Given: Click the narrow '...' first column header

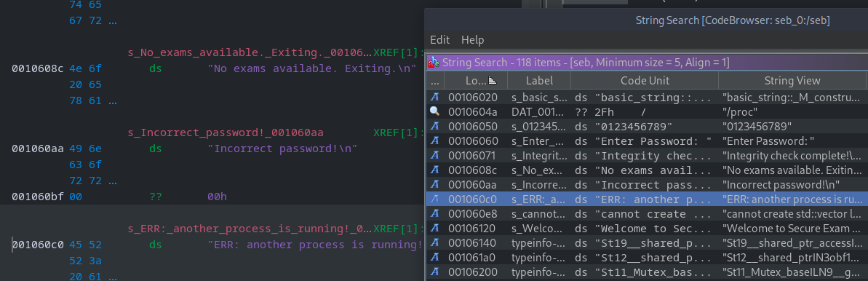Looking at the screenshot, I should tap(434, 81).
